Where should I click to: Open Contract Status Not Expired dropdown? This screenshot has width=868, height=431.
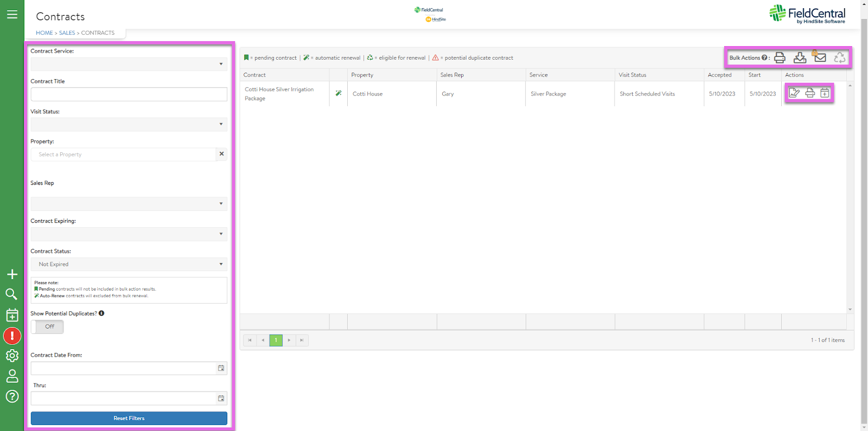(x=129, y=264)
